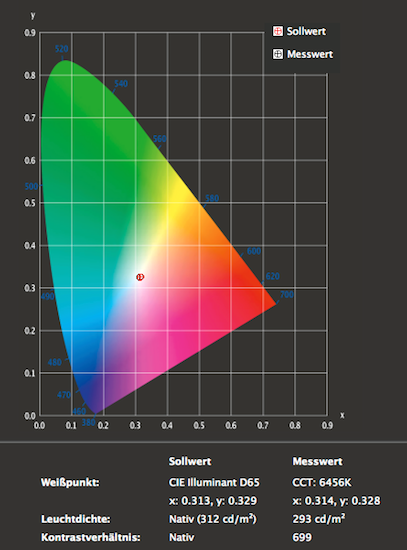This screenshot has width=407, height=550.
Task: Select the CIE Illuminant D65 value
Action: coord(214,482)
